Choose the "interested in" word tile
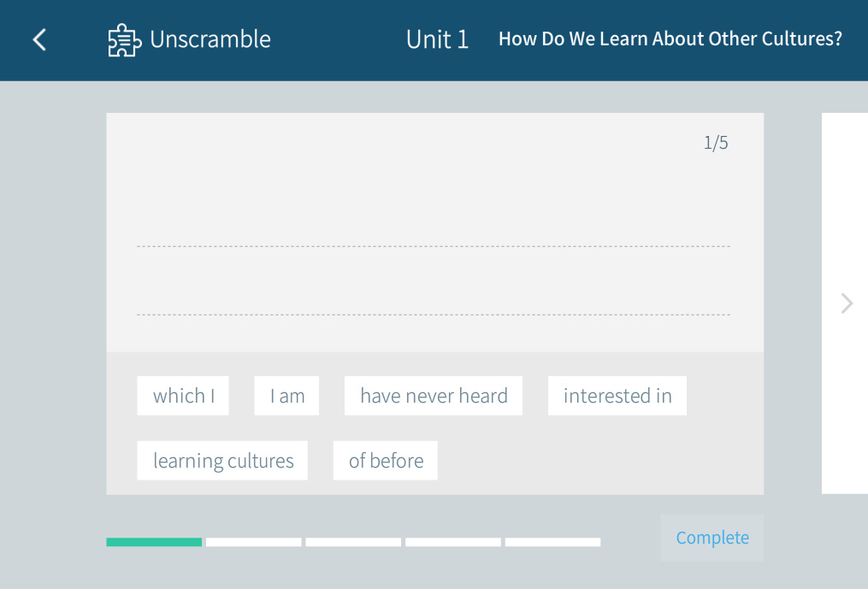 [617, 396]
